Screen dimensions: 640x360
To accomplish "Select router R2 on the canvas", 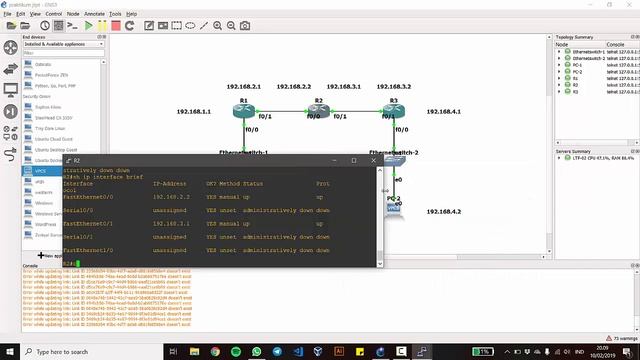I will (x=319, y=111).
